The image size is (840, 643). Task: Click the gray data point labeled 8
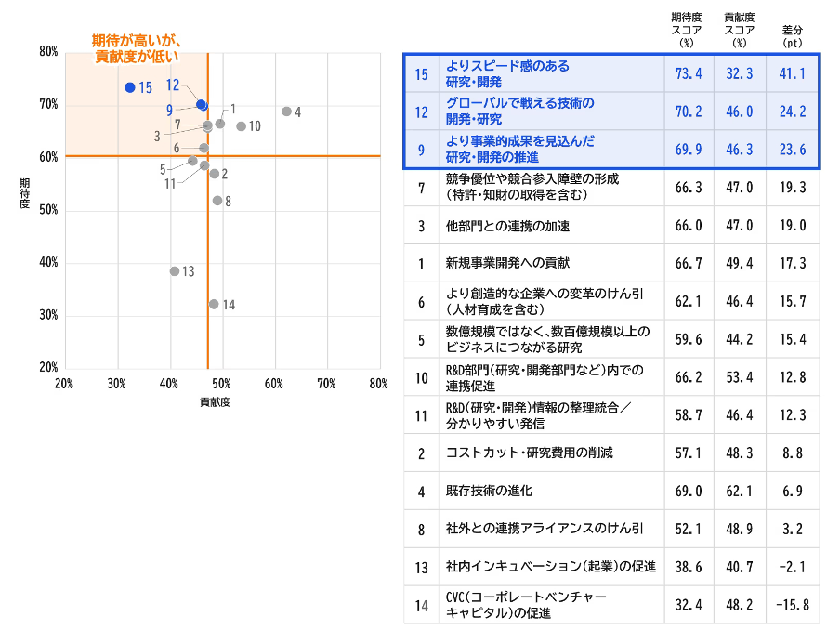click(217, 201)
